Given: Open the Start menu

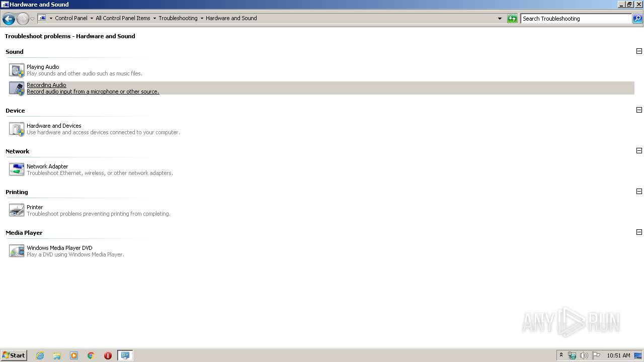Looking at the screenshot, I should pyautogui.click(x=14, y=355).
